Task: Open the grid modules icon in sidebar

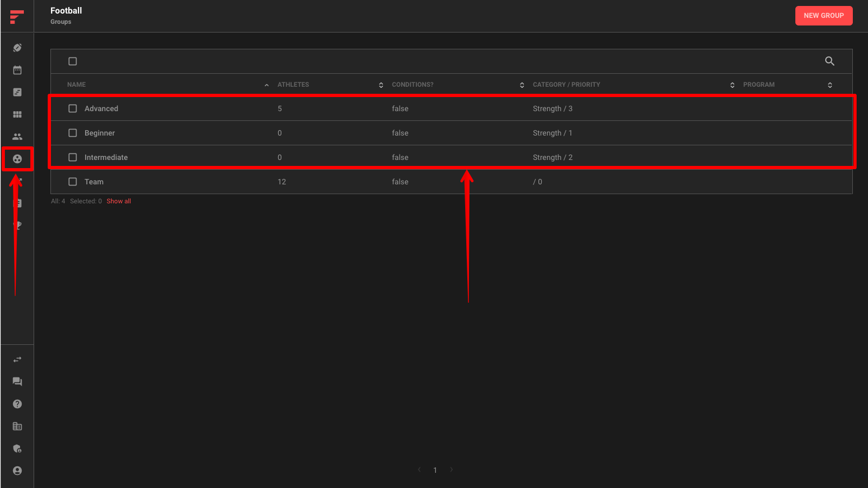Action: point(17,114)
